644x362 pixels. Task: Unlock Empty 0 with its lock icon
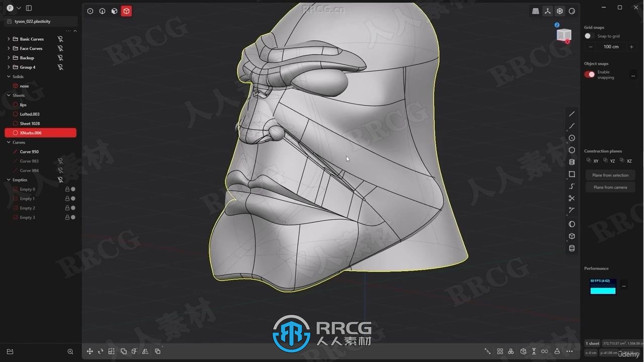point(67,190)
